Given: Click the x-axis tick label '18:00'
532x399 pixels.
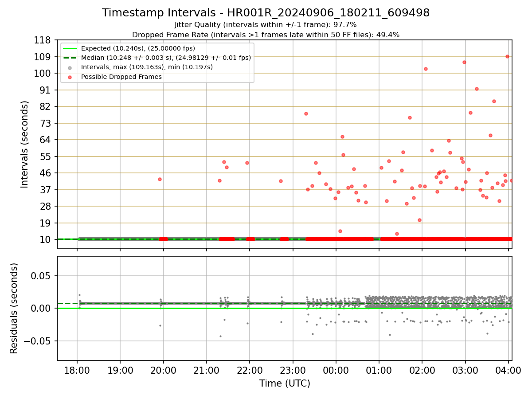Looking at the screenshot, I should pyautogui.click(x=77, y=371).
